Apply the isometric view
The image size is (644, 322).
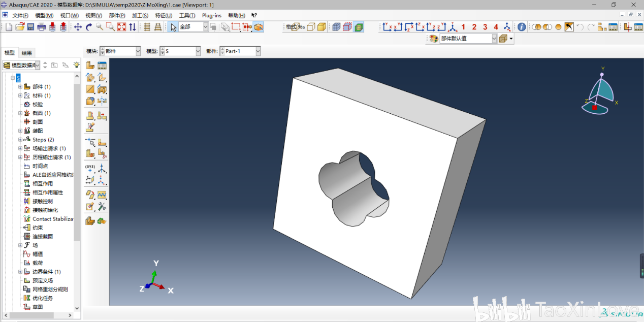[453, 27]
